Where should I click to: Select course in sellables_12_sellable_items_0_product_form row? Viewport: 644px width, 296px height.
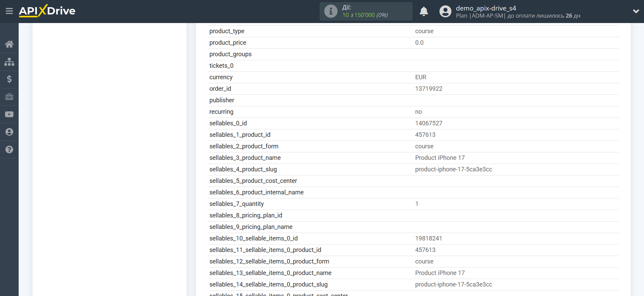pos(424,261)
